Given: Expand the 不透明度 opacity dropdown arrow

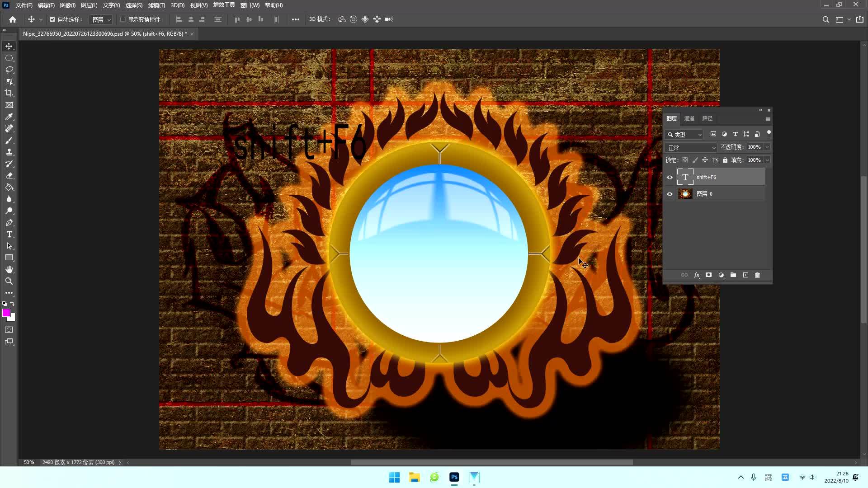Looking at the screenshot, I should (767, 147).
